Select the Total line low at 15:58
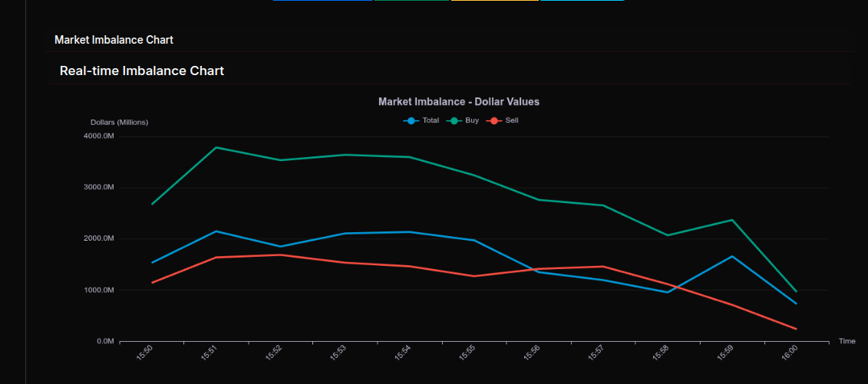Image resolution: width=868 pixels, height=384 pixels. [x=668, y=292]
